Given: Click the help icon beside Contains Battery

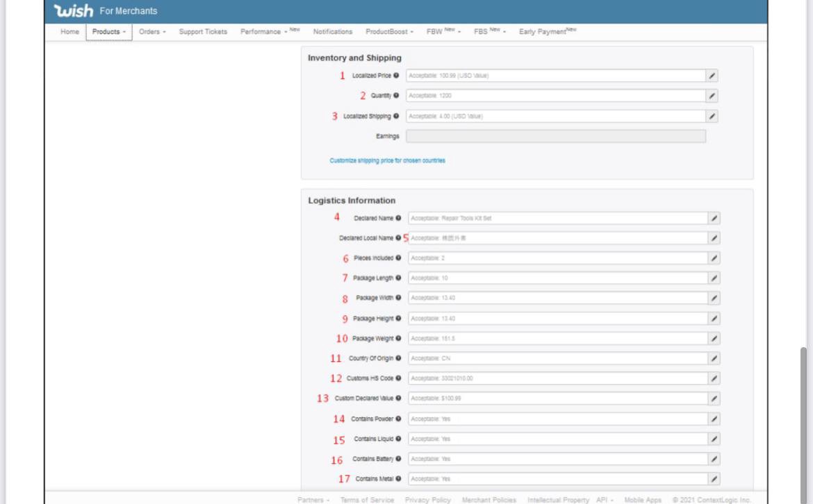Looking at the screenshot, I should pos(398,458).
